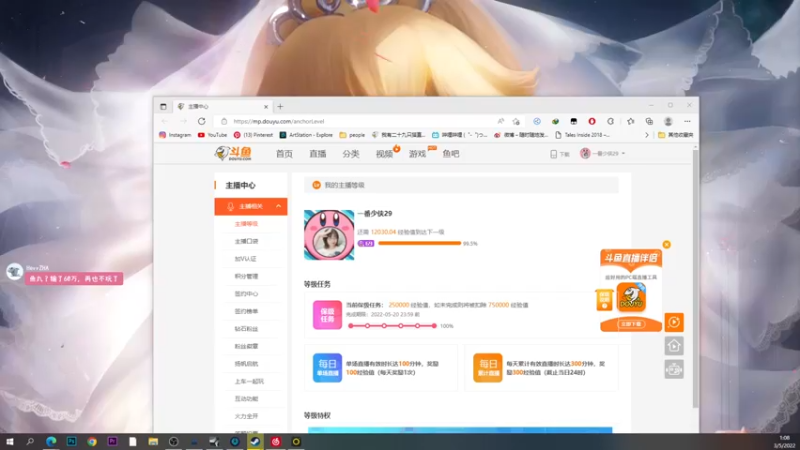Show more bookmarks with overflow chevron
This screenshot has height=450, width=800.
coord(646,135)
